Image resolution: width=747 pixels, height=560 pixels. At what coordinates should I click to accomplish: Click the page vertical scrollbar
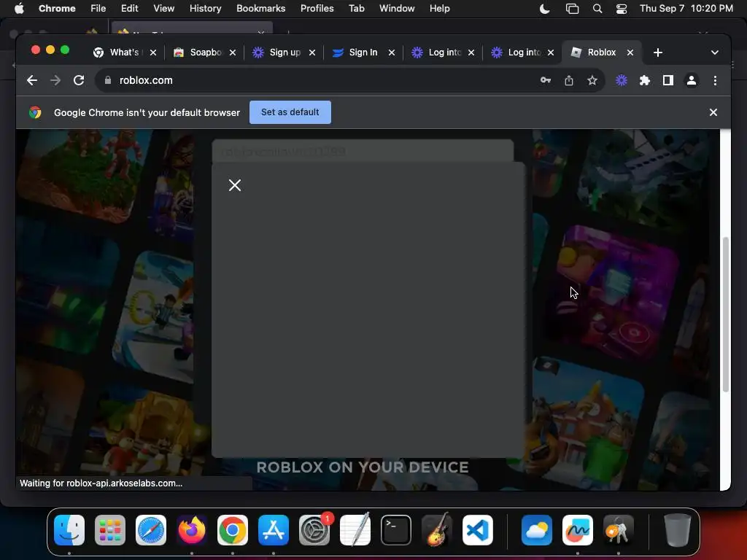pos(725,314)
